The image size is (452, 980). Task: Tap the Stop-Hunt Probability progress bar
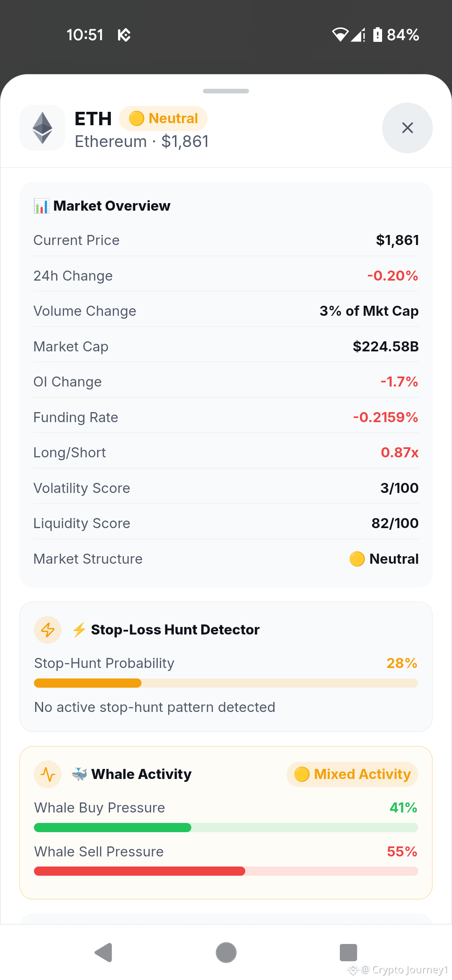click(226, 683)
